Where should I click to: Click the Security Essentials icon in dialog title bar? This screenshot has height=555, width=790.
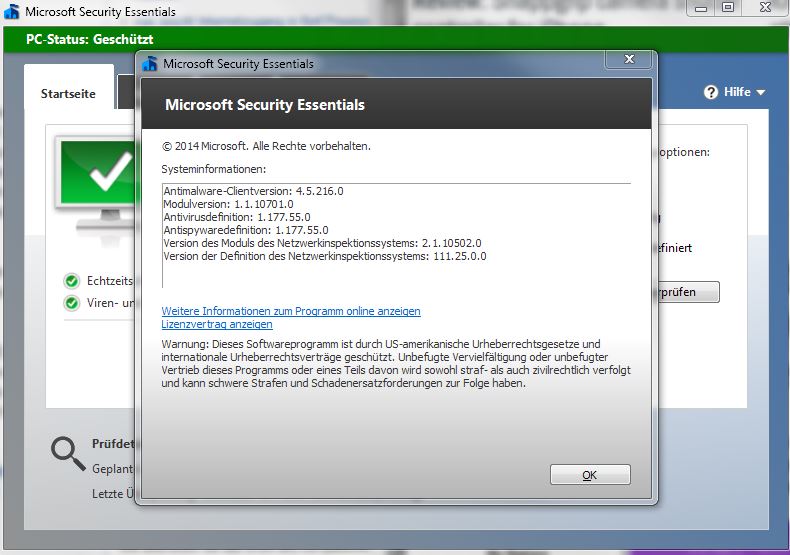pyautogui.click(x=150, y=64)
